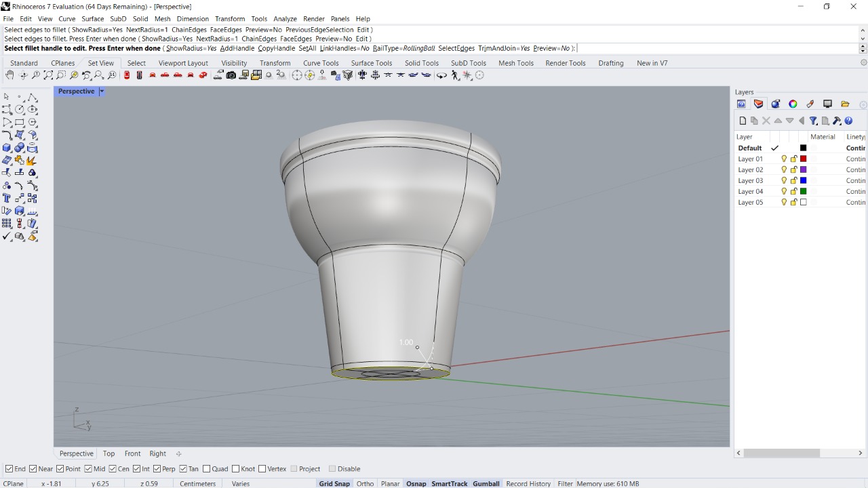868x488 pixels.
Task: Select the Polygon tool in left sidebar
Action: pos(32,123)
